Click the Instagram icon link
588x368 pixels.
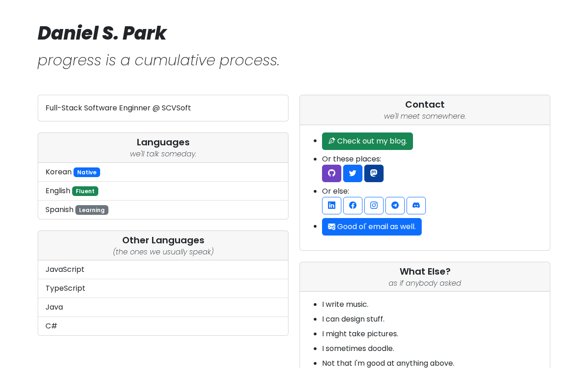pyautogui.click(x=374, y=206)
